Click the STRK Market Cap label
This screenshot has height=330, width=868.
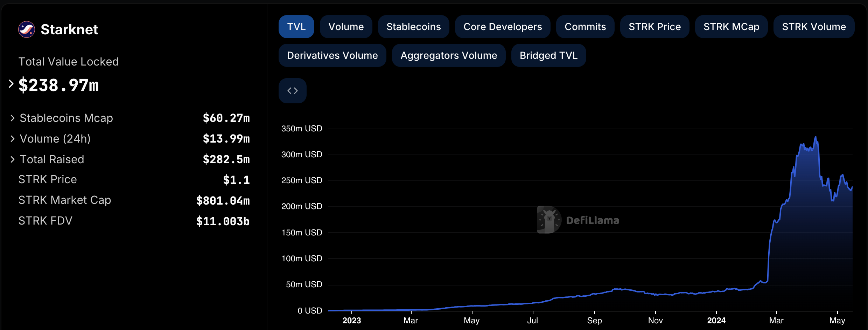(65, 200)
